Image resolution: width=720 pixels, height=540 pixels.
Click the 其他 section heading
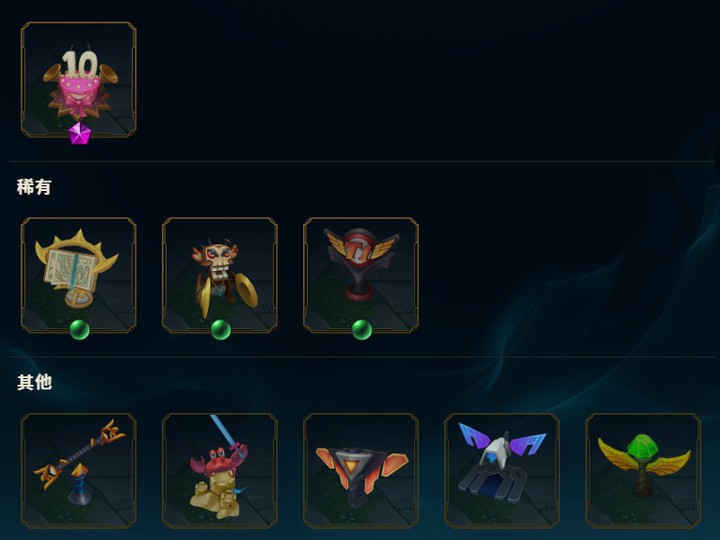34,382
